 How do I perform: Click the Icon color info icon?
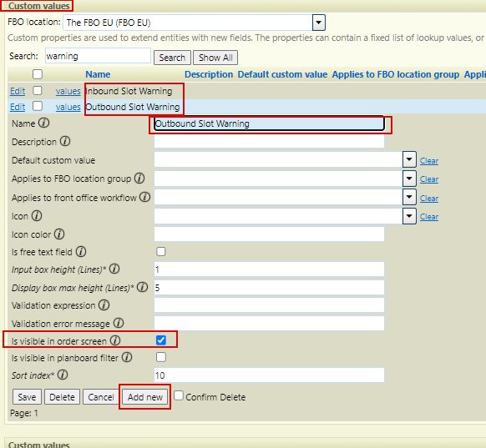click(59, 234)
